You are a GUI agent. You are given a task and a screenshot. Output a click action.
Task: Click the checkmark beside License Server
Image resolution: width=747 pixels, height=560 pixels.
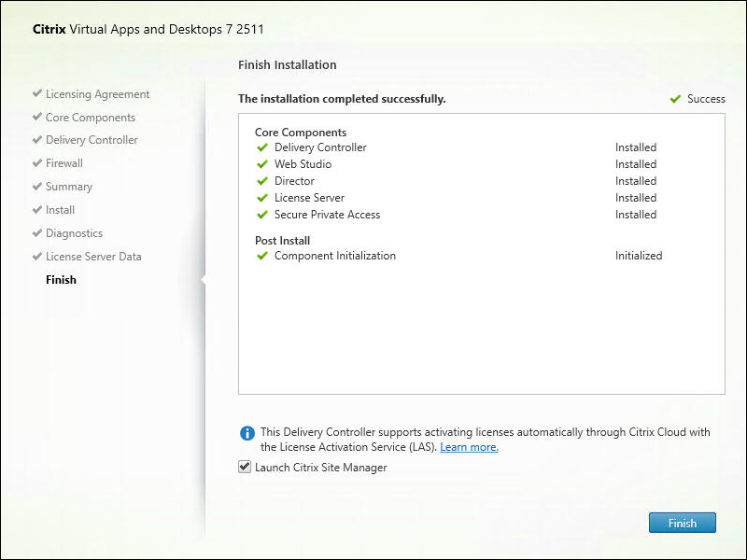pos(262,198)
